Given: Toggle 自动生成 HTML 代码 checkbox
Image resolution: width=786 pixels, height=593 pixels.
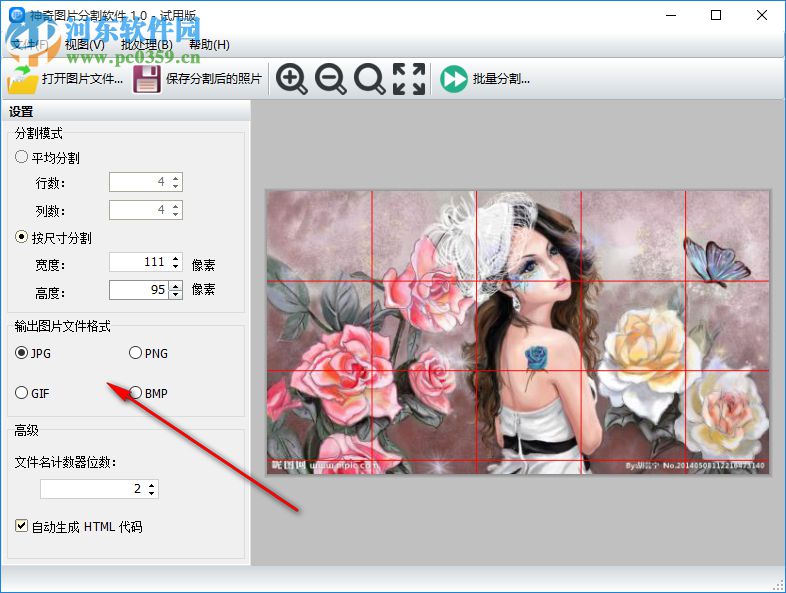Looking at the screenshot, I should [x=21, y=526].
